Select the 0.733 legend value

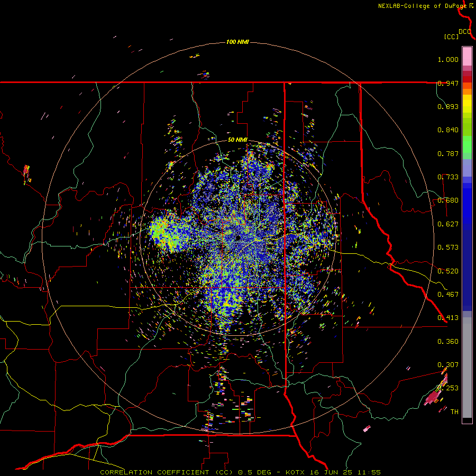[448, 177]
